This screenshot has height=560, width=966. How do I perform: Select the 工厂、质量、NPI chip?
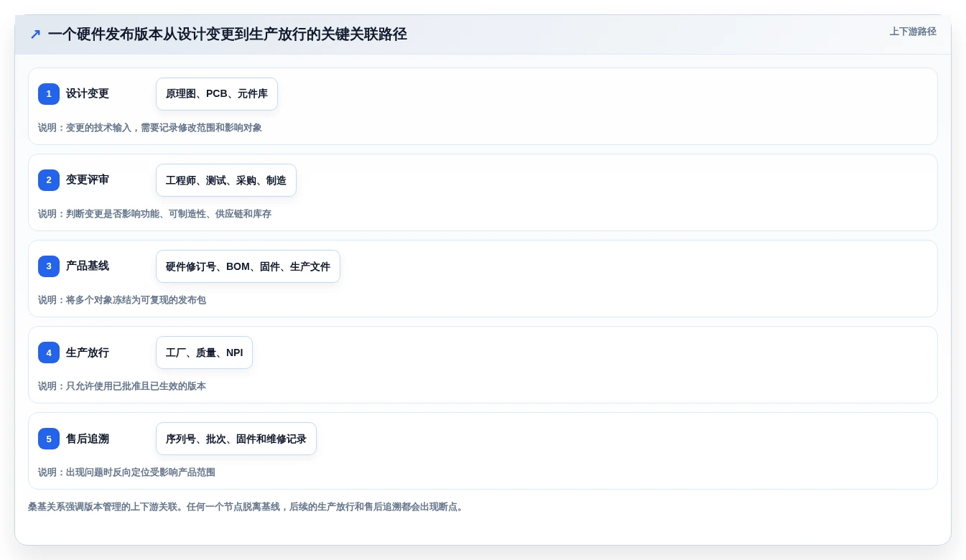point(204,353)
